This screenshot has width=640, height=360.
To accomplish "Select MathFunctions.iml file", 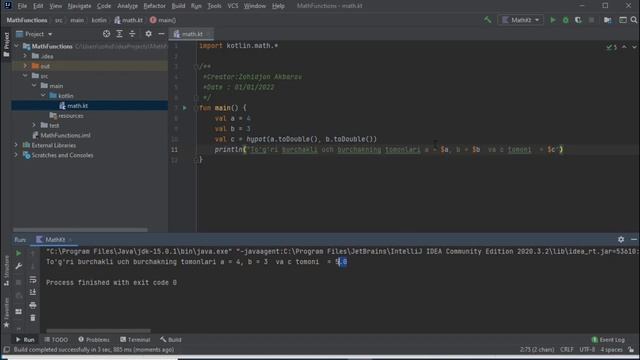I will (x=61, y=135).
